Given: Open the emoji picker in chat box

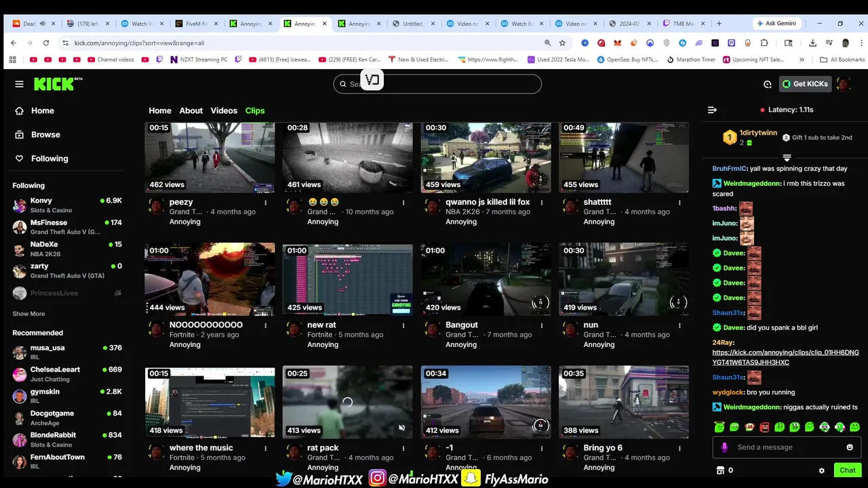Looking at the screenshot, I should click(850, 447).
